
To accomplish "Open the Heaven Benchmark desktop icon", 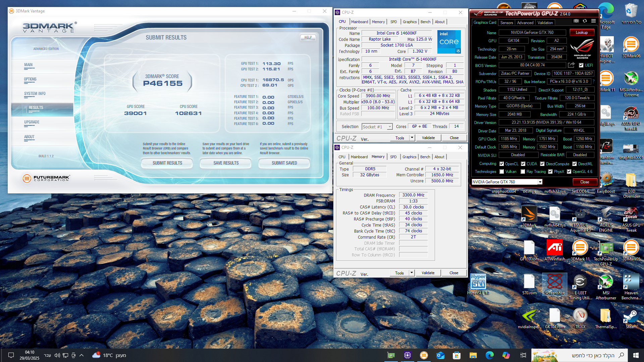I will click(x=631, y=287).
